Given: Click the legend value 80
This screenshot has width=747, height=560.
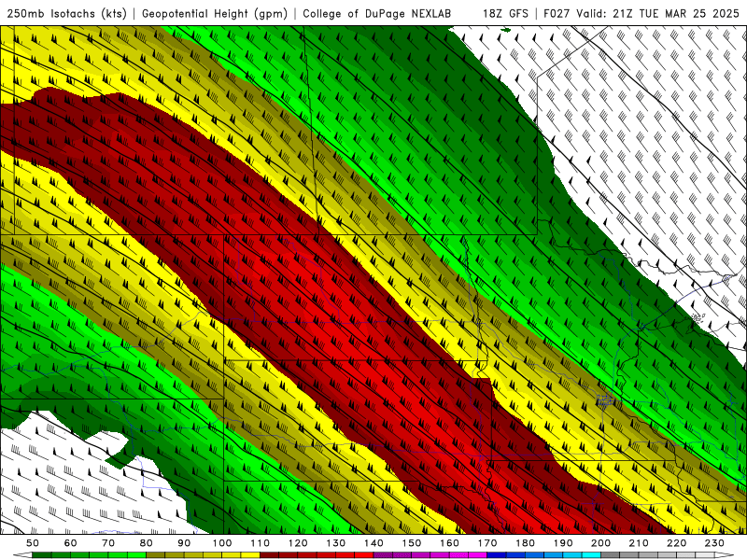Looking at the screenshot, I should click(x=146, y=543).
